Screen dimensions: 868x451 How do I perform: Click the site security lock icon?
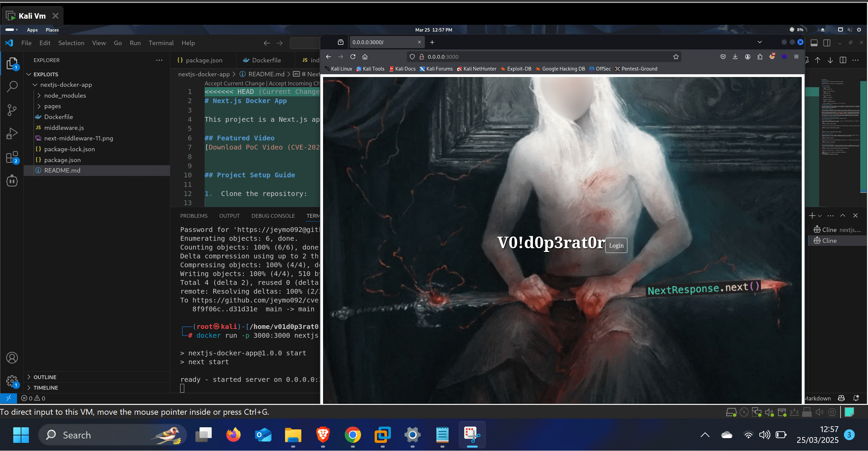click(422, 57)
